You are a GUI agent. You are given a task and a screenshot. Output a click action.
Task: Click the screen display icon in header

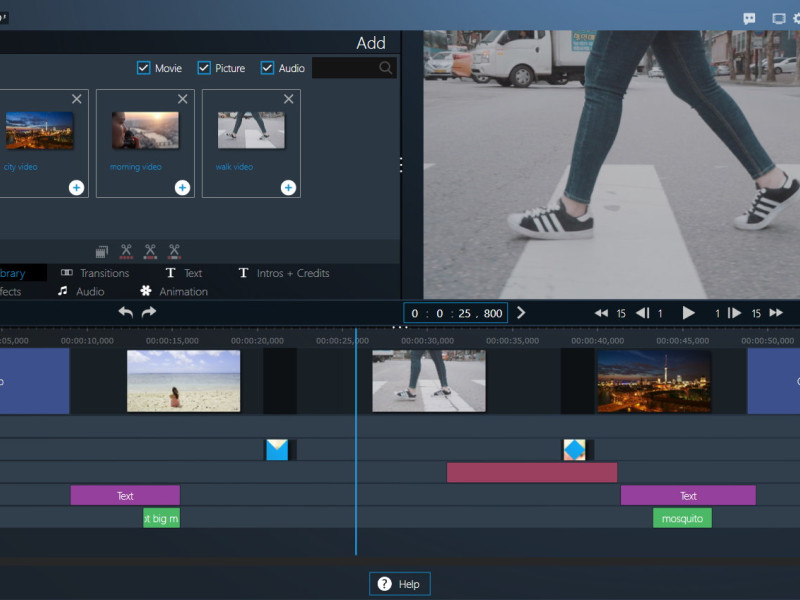coord(779,19)
